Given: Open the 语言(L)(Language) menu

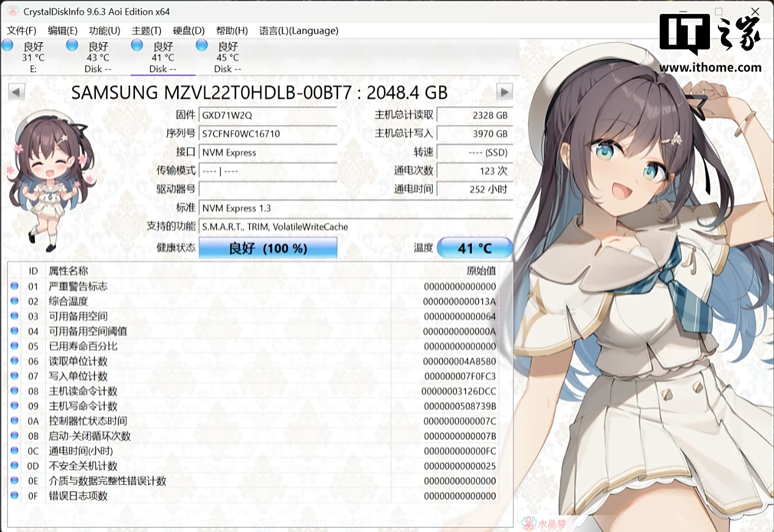Looking at the screenshot, I should coord(298,31).
